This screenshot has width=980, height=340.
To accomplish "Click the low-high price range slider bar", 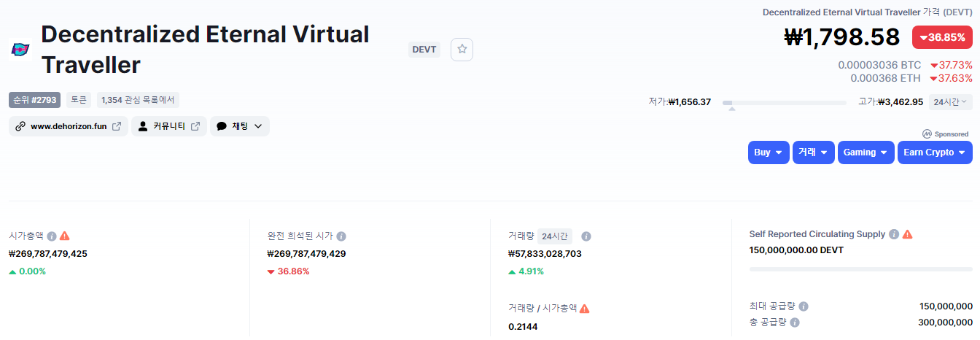I will point(785,103).
